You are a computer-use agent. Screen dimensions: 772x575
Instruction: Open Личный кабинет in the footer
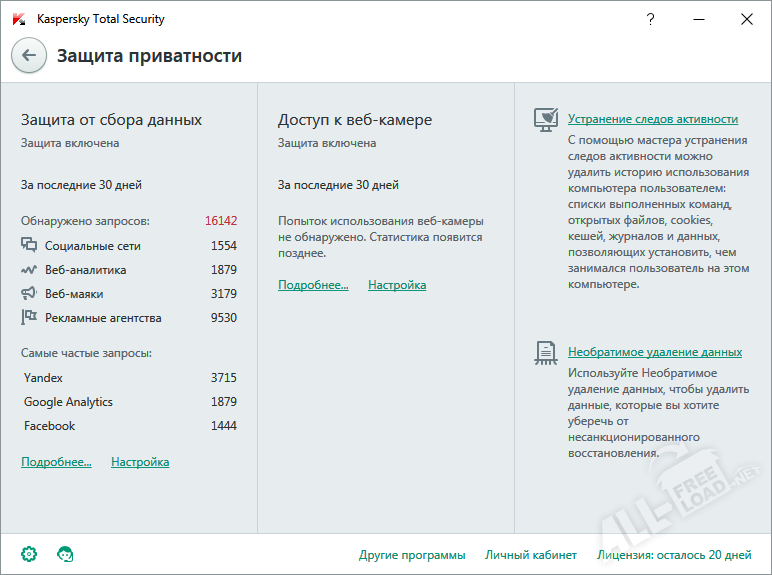click(x=531, y=555)
